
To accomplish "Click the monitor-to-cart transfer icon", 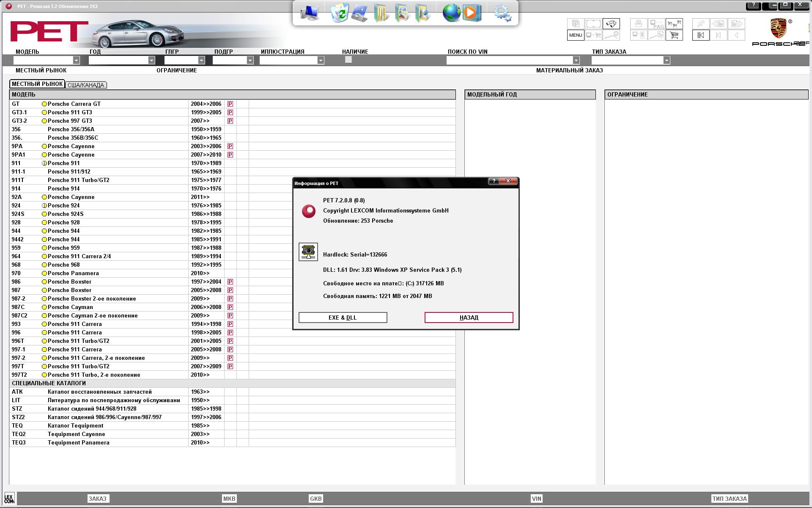I will (x=593, y=35).
